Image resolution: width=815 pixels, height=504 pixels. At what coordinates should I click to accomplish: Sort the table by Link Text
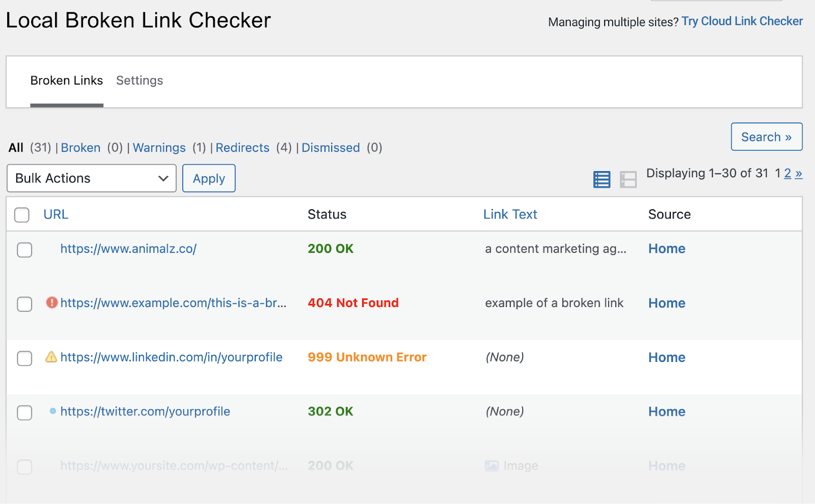[x=510, y=214]
